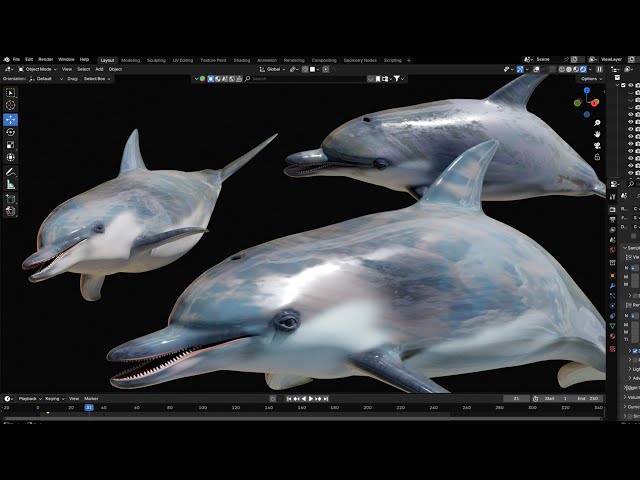Image resolution: width=640 pixels, height=480 pixels.
Task: Click the blue Z axis on the navigation gizmo
Action: pos(587,91)
